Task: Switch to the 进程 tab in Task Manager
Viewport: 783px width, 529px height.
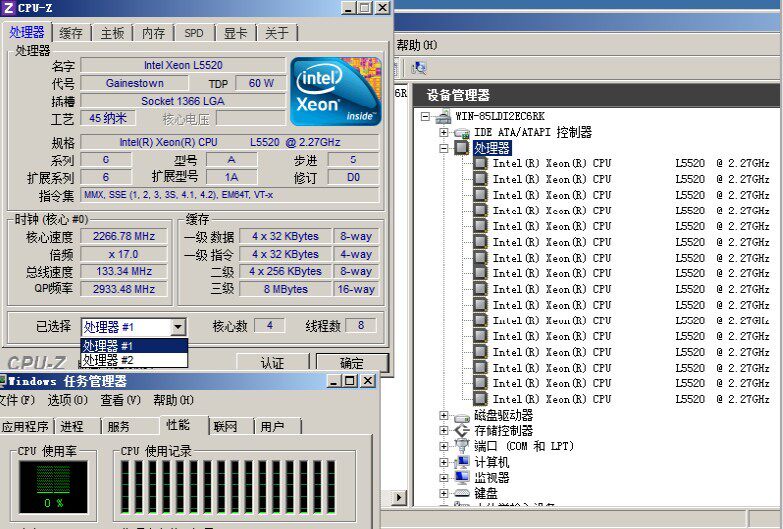Action: tap(72, 427)
